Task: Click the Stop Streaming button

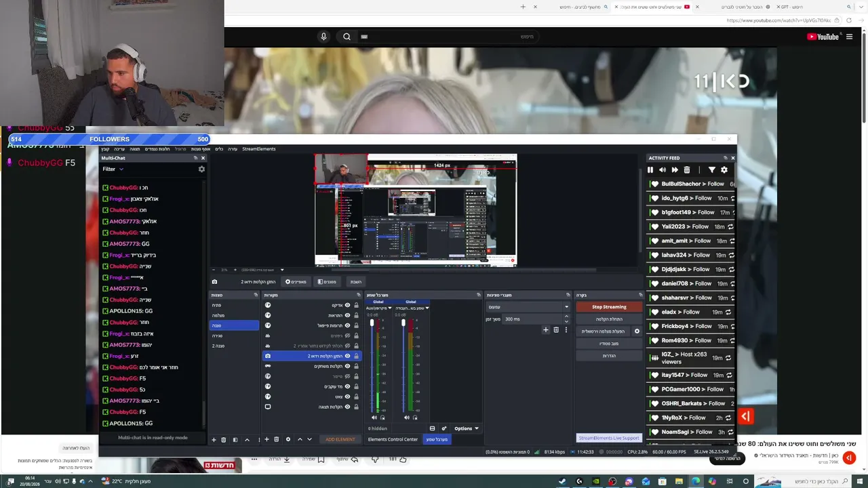Action: pos(609,307)
